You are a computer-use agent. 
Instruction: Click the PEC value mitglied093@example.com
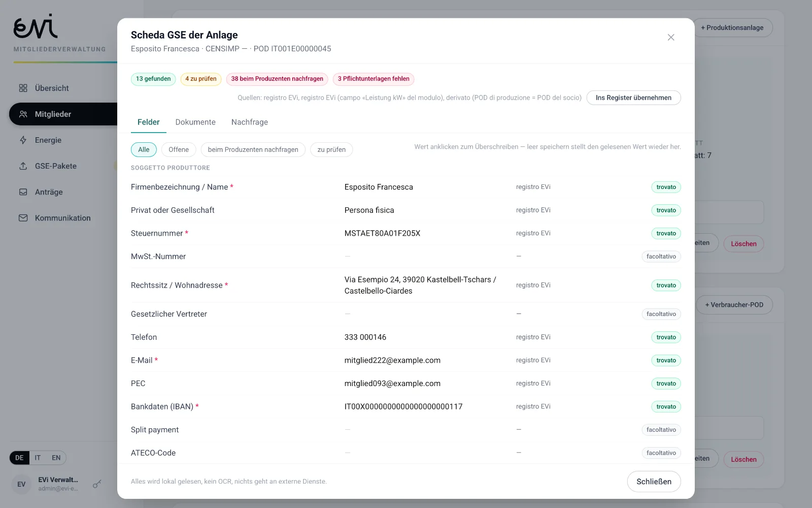click(x=392, y=384)
